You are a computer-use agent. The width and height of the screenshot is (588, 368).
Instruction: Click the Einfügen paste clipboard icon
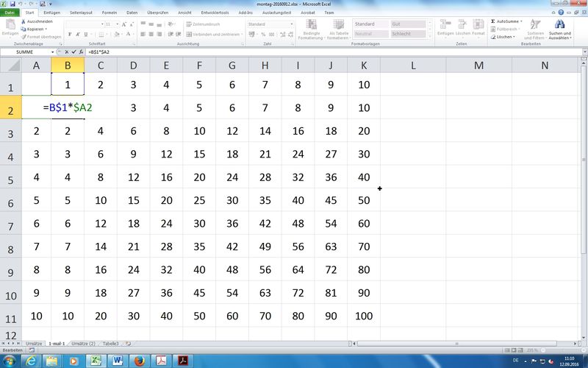[x=10, y=24]
